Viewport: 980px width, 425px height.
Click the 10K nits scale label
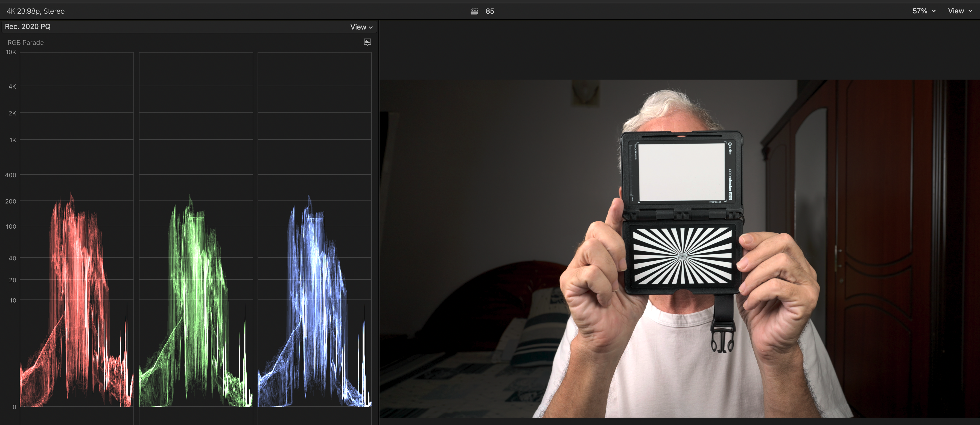pos(11,52)
